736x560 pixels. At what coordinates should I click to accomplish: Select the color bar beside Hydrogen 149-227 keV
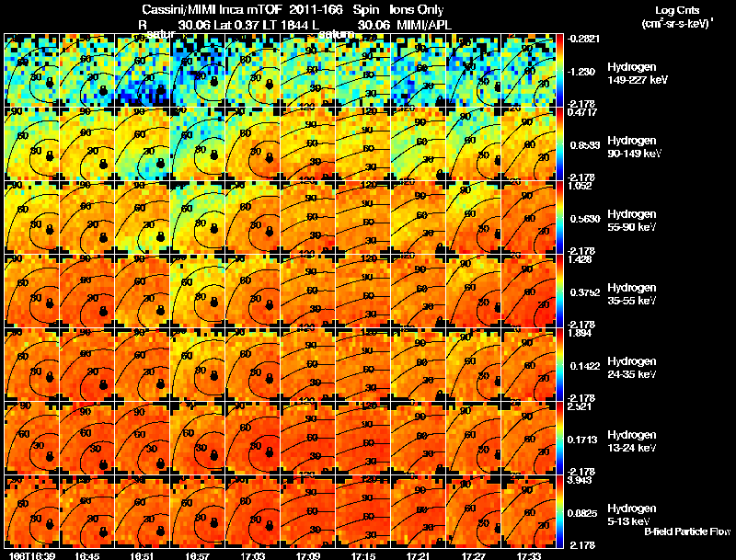coord(559,71)
